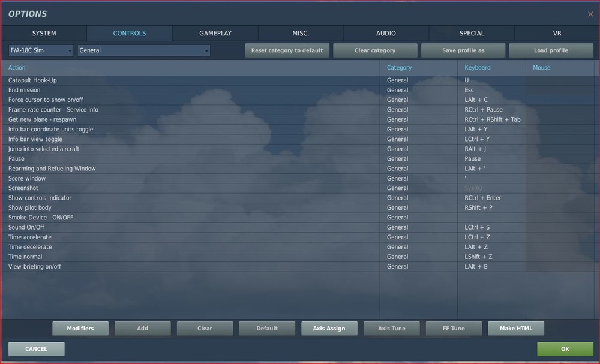
Task: Open the General category dropdown
Action: click(x=144, y=50)
